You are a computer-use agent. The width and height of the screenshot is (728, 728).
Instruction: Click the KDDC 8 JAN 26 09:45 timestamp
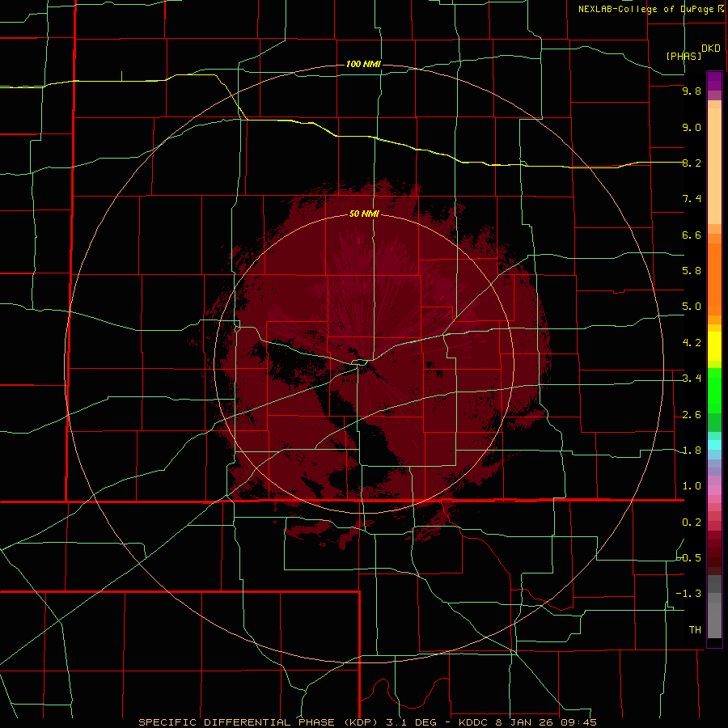pyautogui.click(x=527, y=722)
